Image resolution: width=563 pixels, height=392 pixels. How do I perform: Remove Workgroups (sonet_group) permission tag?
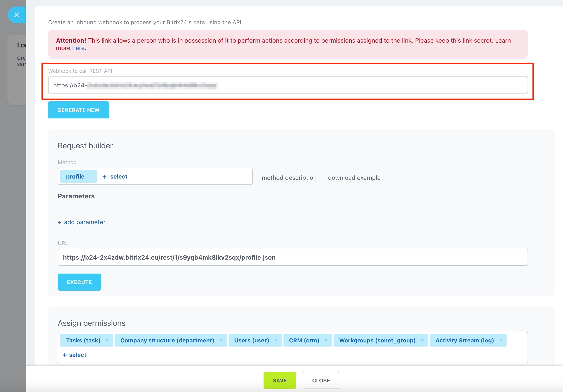(422, 340)
